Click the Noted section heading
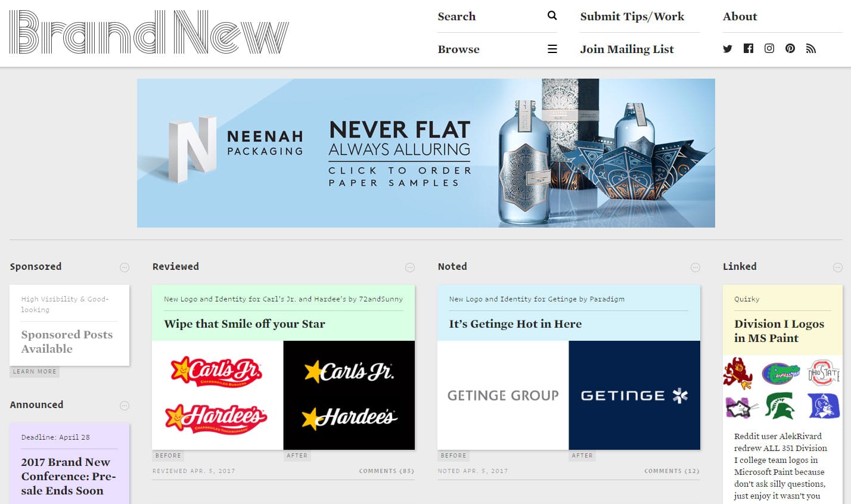 (452, 266)
